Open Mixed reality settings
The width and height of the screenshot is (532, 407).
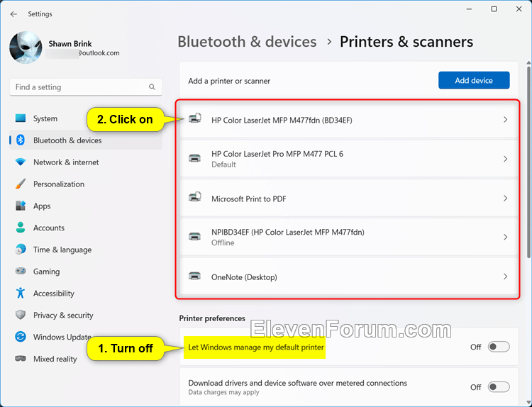tap(86, 359)
